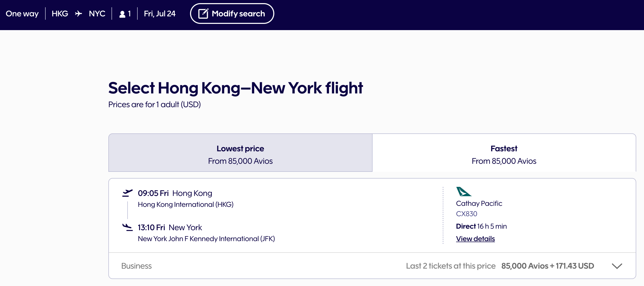Image resolution: width=644 pixels, height=286 pixels.
Task: Click the Cathay Pacific airline logo
Action: tap(463, 192)
